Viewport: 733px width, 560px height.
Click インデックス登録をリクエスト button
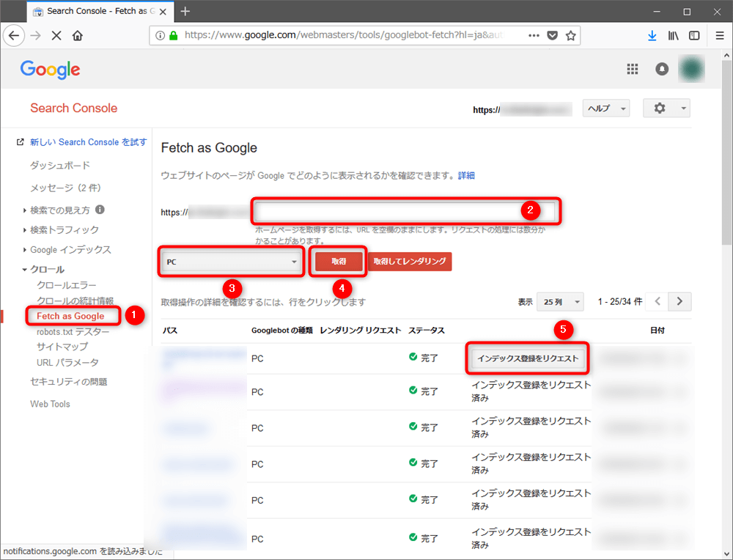point(528,358)
